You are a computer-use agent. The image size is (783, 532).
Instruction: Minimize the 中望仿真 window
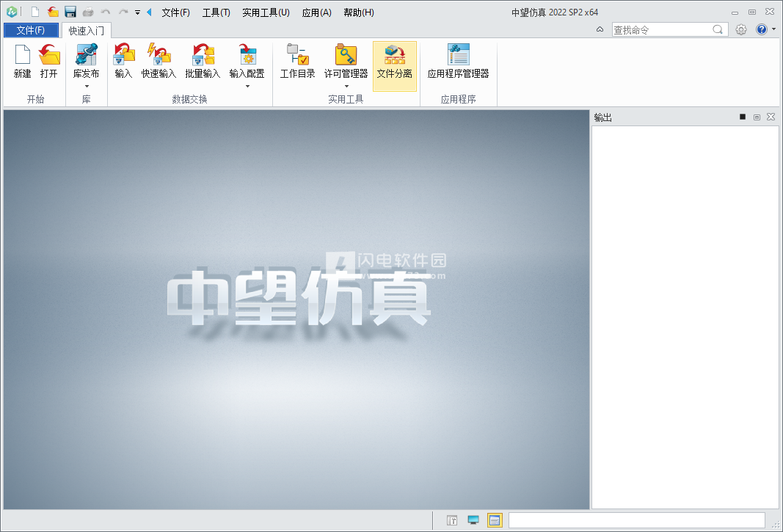click(x=735, y=12)
